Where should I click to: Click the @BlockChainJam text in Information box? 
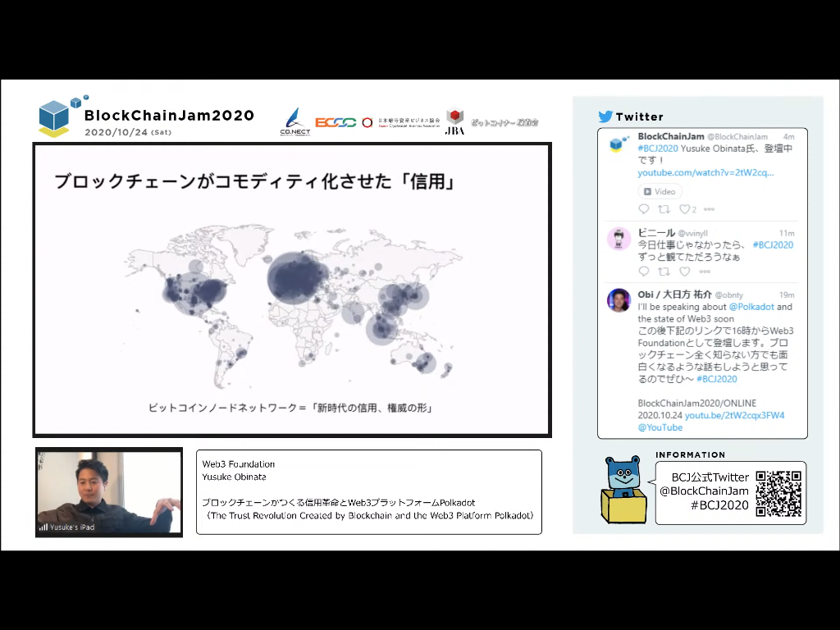coord(704,491)
